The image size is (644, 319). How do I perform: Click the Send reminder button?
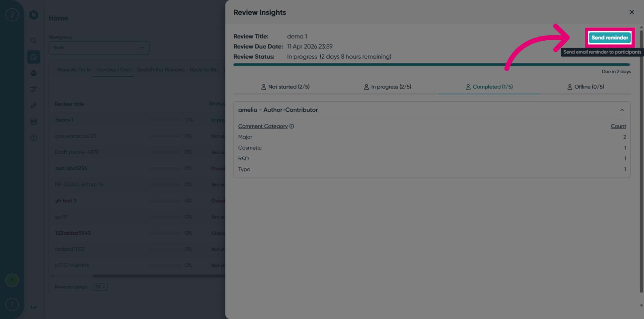[610, 38]
